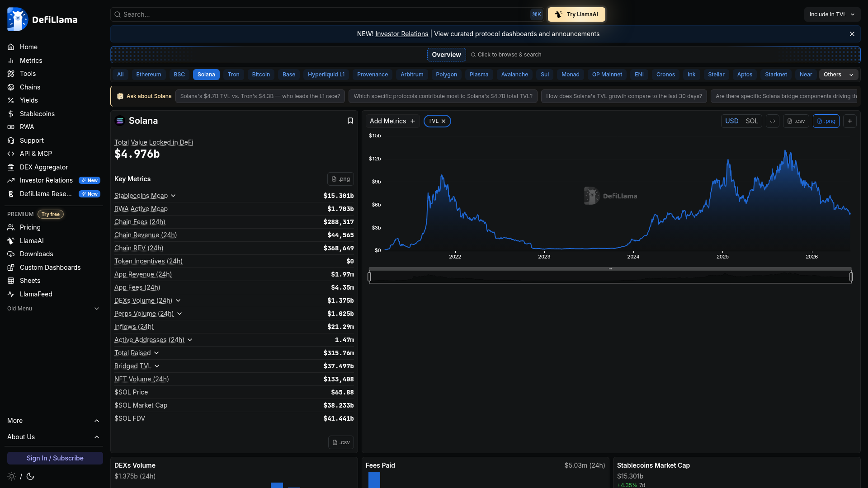Expand the Bridged TVL row
This screenshot has height=488, width=868.
point(157,366)
